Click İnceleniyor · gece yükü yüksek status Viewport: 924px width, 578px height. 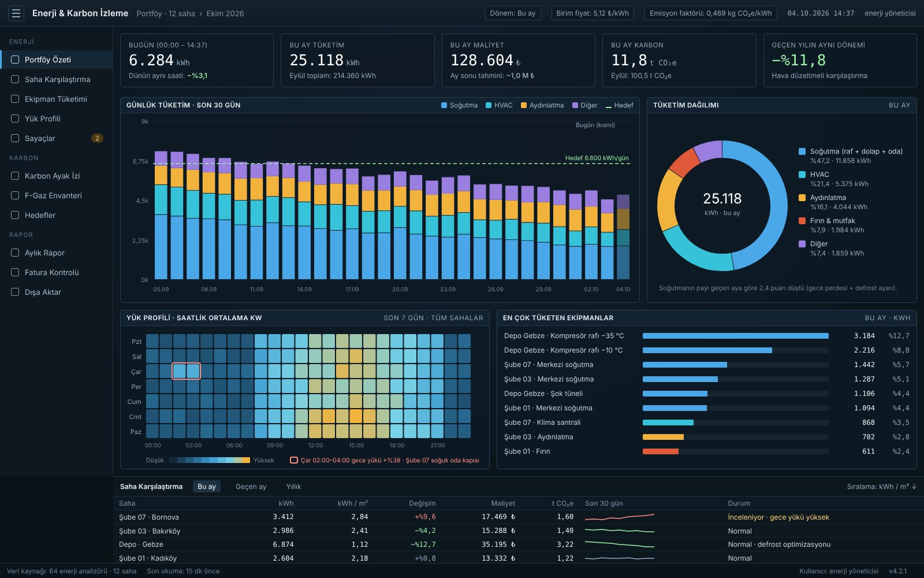778,517
